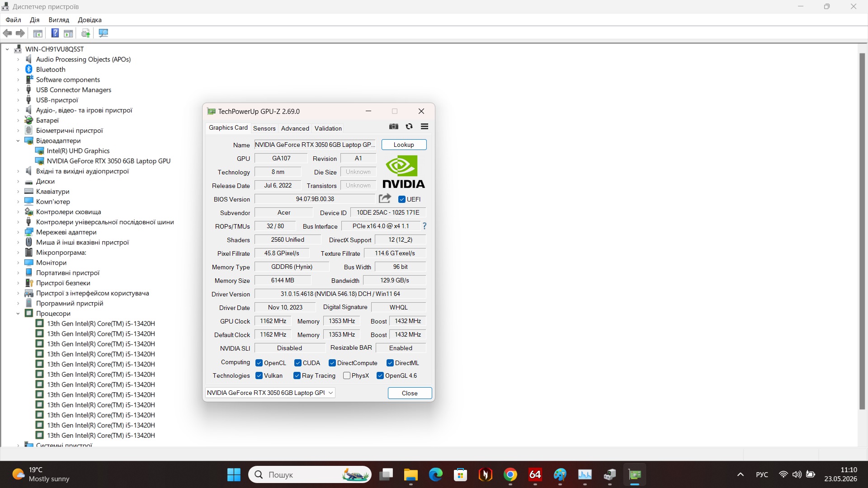Toggle the Vulkan checkbox
868x488 pixels.
click(x=259, y=375)
